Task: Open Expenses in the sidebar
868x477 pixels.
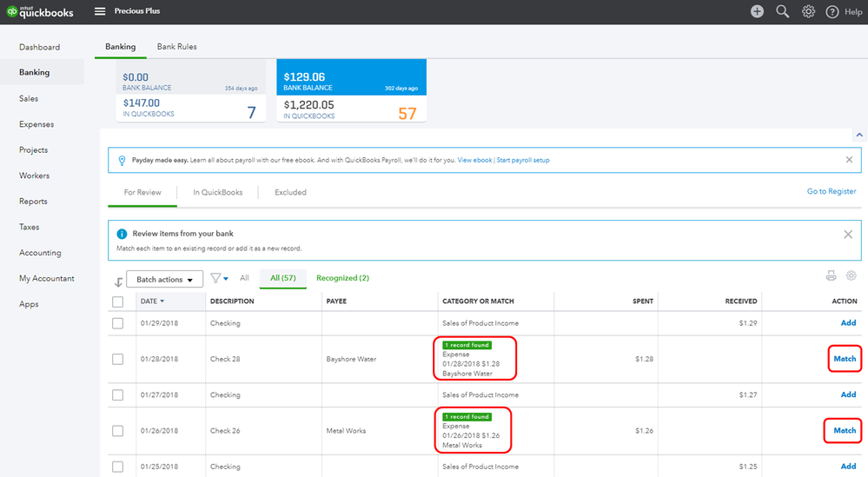Action: coord(36,124)
